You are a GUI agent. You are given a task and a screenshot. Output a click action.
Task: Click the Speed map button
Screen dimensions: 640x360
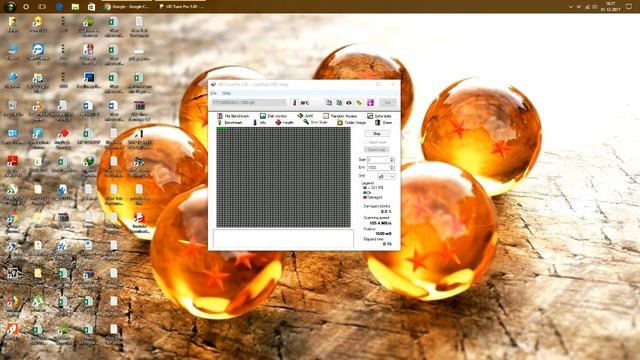377,149
